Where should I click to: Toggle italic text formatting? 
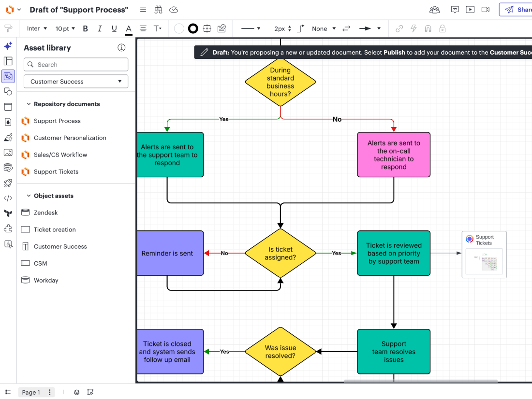100,29
